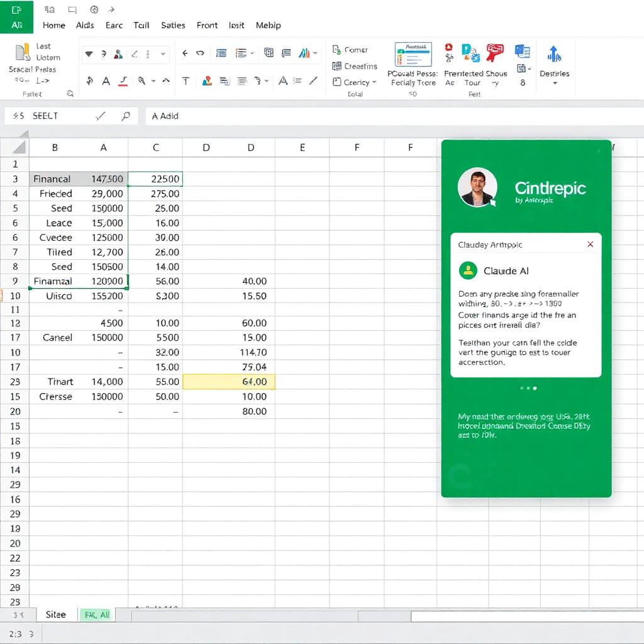Close the Claudey Arthppic dialog card
The height and width of the screenshot is (644, 644).
point(590,245)
